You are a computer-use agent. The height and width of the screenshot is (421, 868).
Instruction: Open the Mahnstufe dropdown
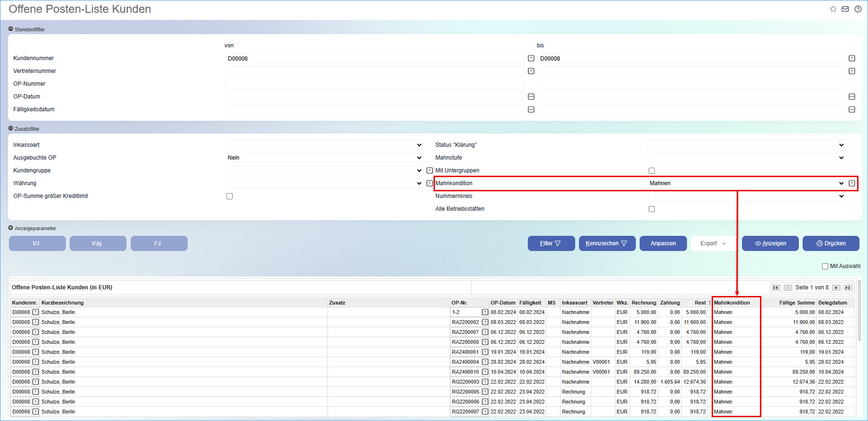(x=746, y=158)
